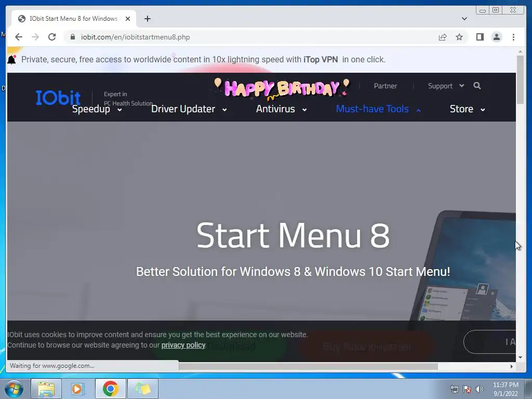532x399 pixels.
Task: Click the Chrome taskbar icon
Action: point(110,389)
